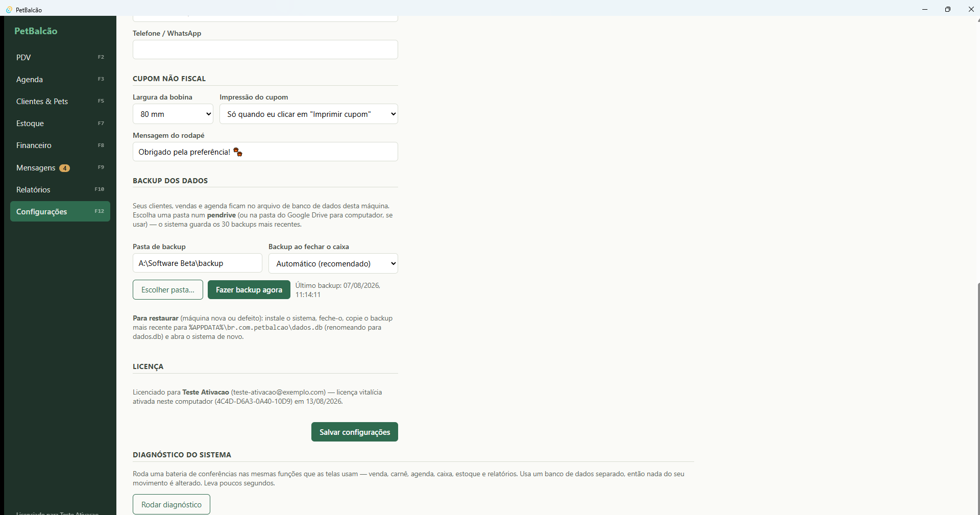Click the vertical scrollbar thumb
This screenshot has height=515, width=980.
click(x=978, y=398)
